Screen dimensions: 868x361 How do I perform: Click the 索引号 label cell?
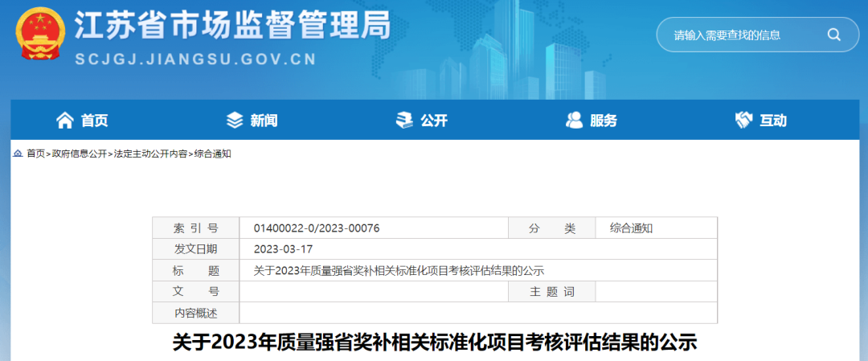tap(196, 228)
